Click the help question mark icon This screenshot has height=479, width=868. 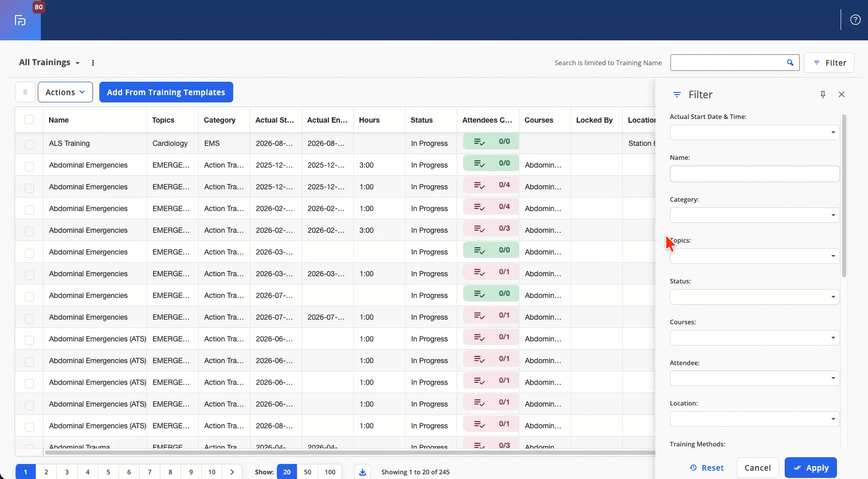[856, 20]
